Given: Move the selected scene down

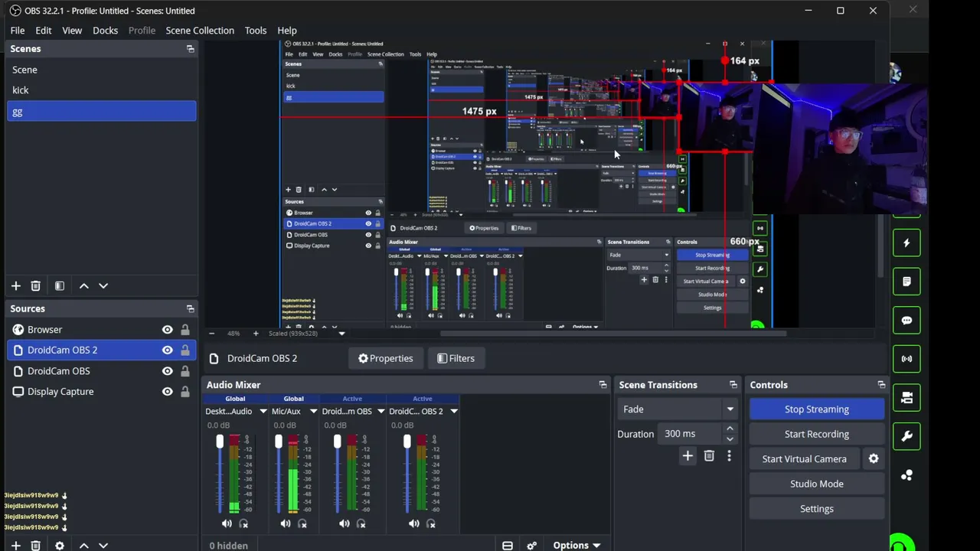Looking at the screenshot, I should (103, 285).
